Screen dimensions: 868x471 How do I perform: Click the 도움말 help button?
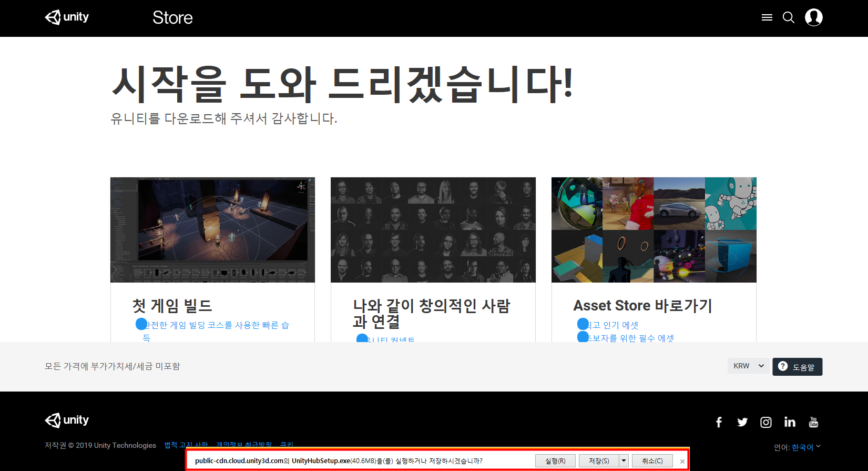coord(797,367)
